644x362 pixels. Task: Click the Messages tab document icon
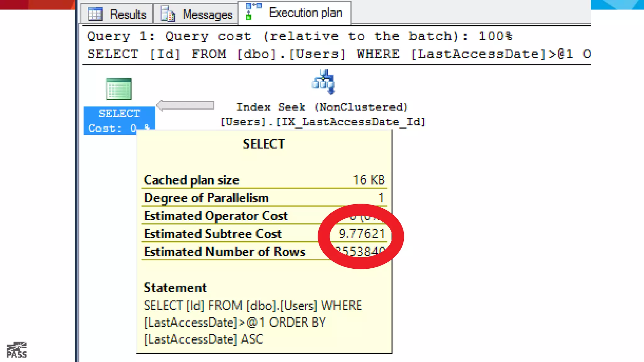pos(168,14)
